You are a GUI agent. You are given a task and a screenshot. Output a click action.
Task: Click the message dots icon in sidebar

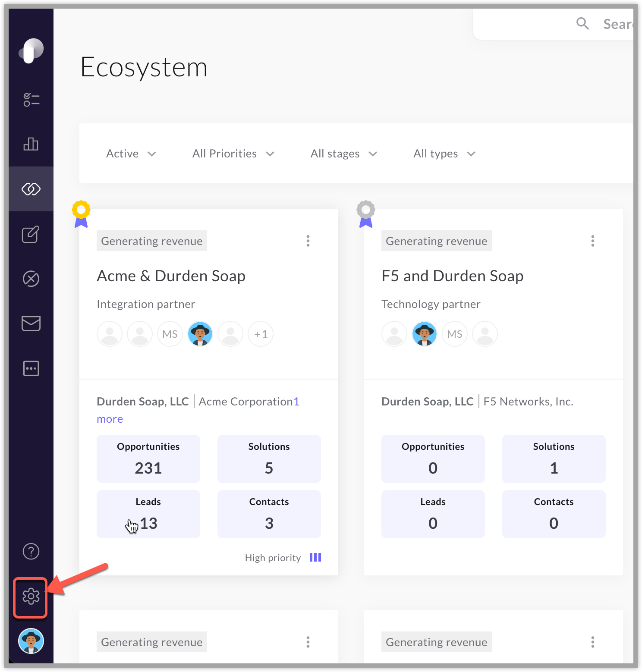(x=31, y=368)
